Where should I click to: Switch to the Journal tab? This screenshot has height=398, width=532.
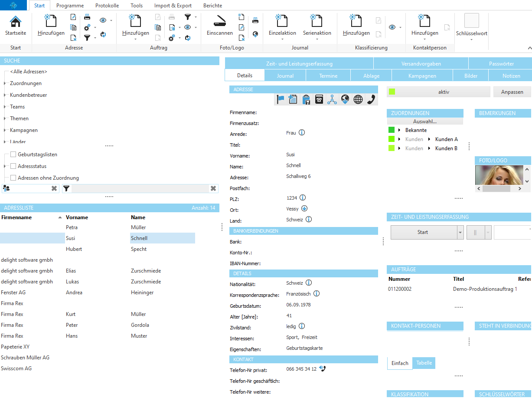[x=285, y=75]
